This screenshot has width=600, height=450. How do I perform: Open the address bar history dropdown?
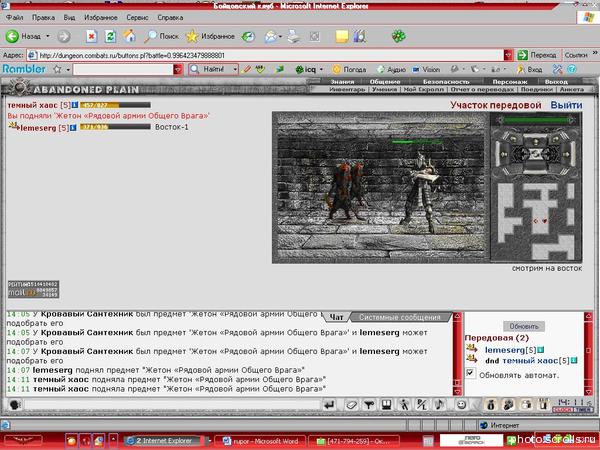(x=508, y=55)
